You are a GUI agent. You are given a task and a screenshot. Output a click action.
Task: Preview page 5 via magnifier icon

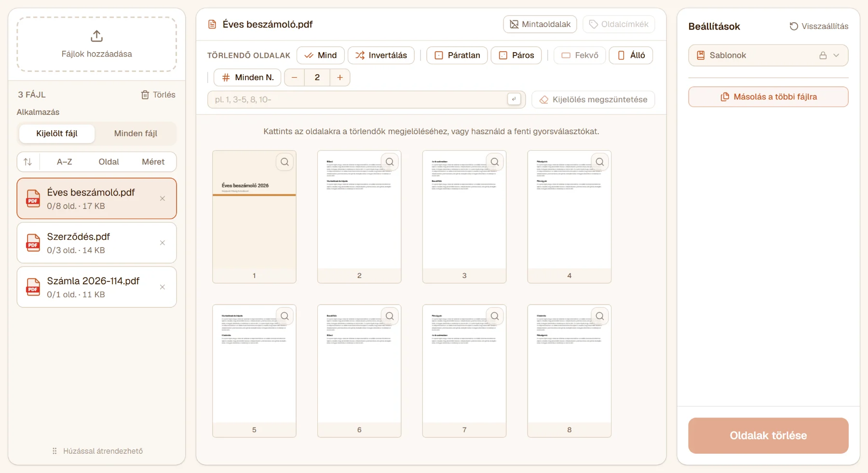coord(285,316)
